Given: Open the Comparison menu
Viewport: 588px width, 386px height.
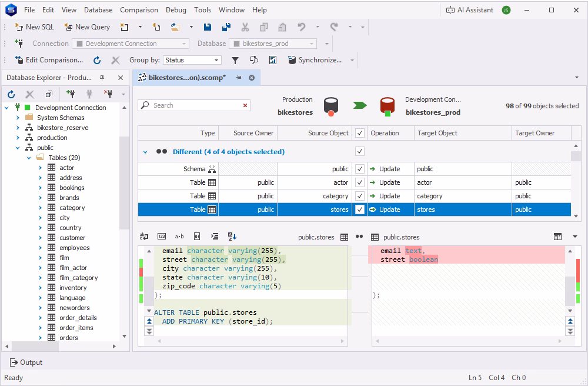Looking at the screenshot, I should (139, 10).
